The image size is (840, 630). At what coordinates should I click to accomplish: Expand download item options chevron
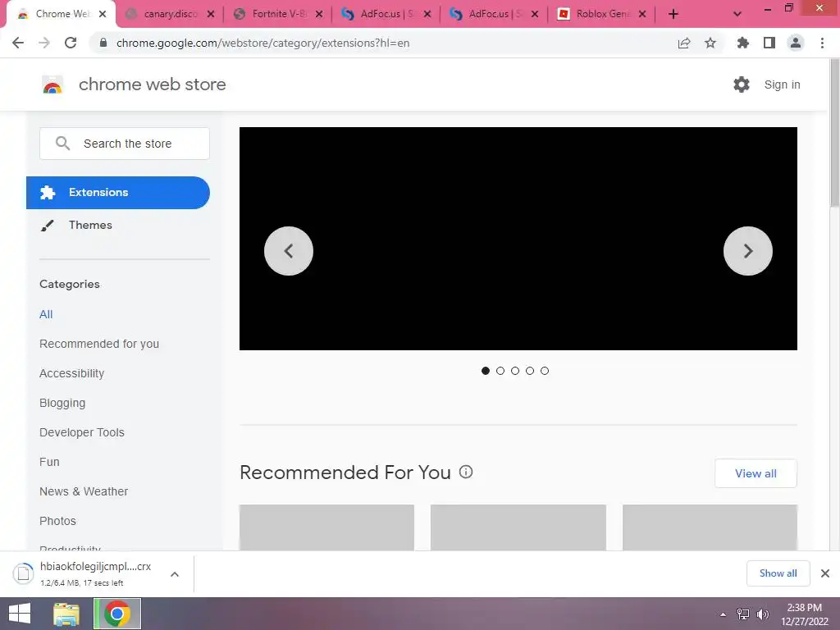click(x=175, y=574)
